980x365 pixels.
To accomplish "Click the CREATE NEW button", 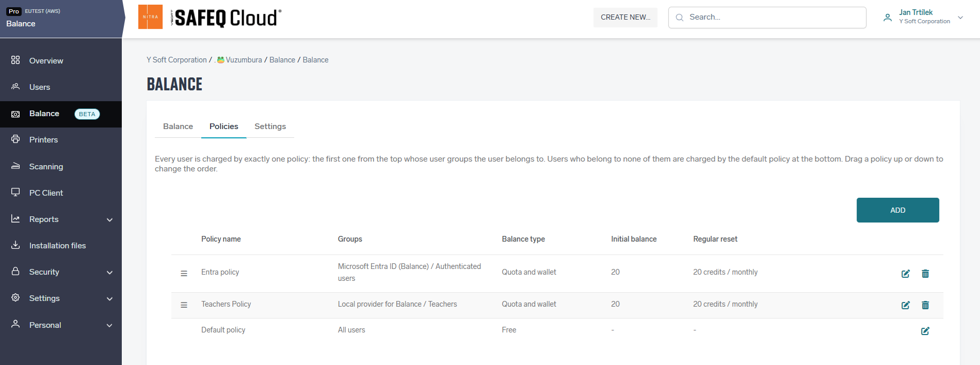I will [625, 17].
